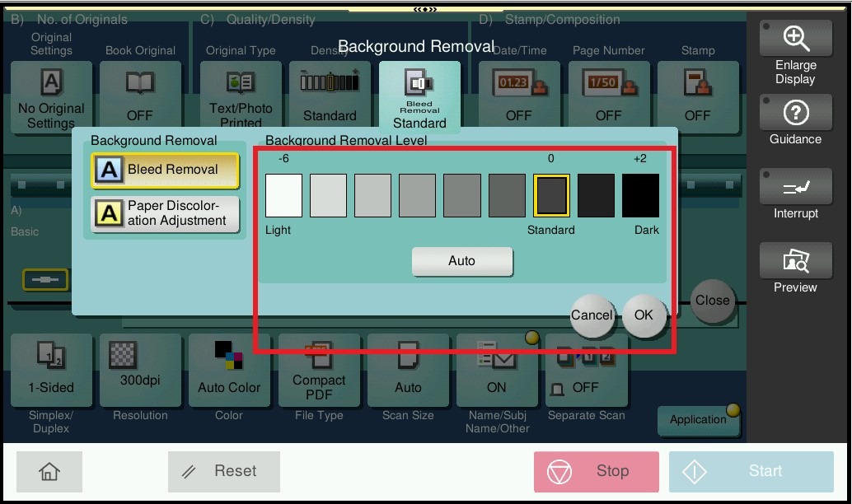Open the 300dpi Resolution options

click(x=140, y=371)
